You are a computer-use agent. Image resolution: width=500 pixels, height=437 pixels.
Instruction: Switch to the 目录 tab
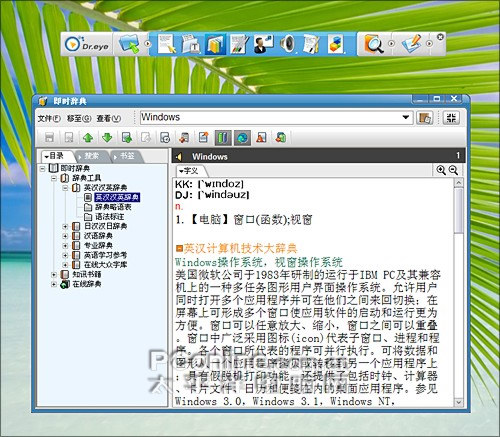pyautogui.click(x=57, y=156)
